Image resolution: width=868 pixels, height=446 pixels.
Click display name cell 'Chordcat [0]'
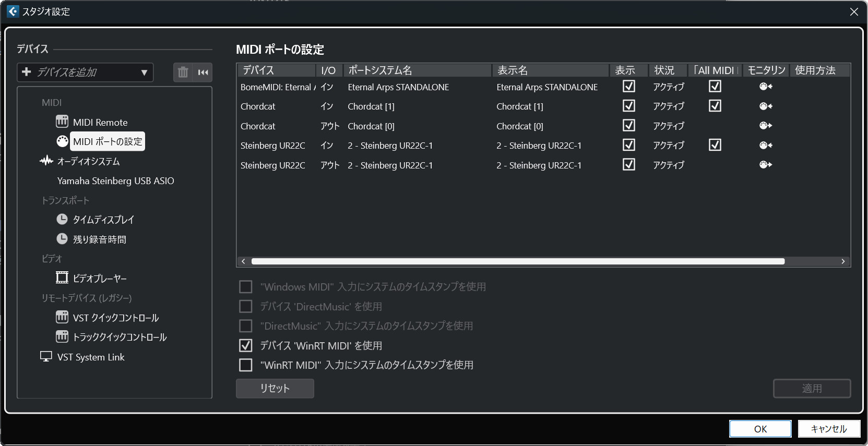pos(520,126)
